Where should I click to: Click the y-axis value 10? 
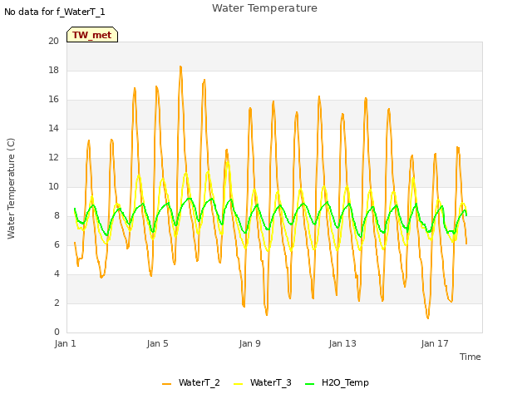[53, 186]
